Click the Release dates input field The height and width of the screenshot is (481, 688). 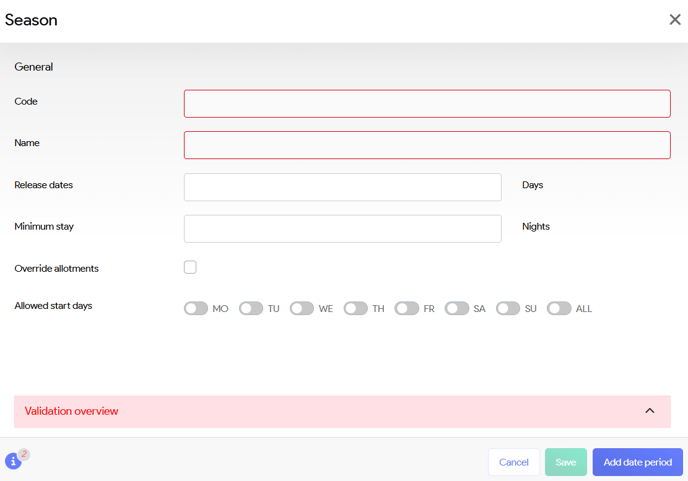(342, 187)
